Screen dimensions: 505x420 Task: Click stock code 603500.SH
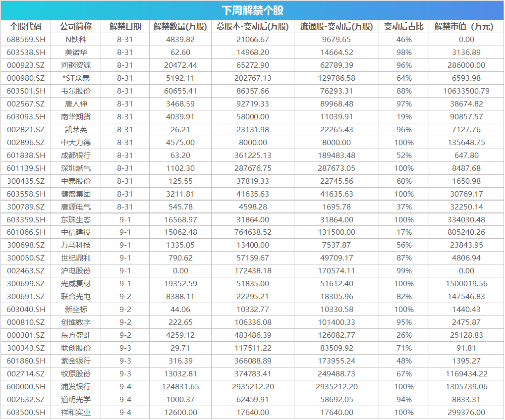pos(26,413)
